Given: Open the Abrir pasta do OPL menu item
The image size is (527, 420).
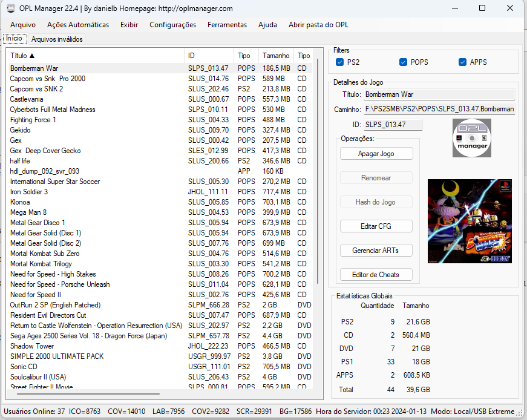Looking at the screenshot, I should click(x=318, y=25).
